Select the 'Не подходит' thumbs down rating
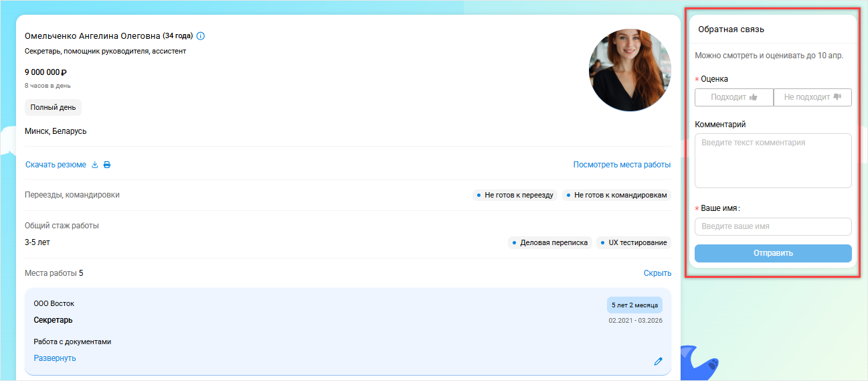868x381 pixels. coord(812,97)
